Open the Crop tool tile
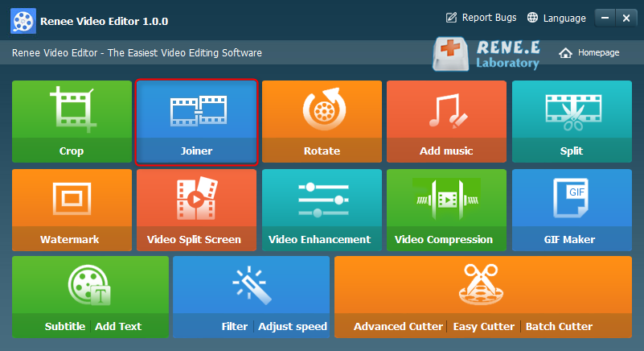 click(x=72, y=121)
